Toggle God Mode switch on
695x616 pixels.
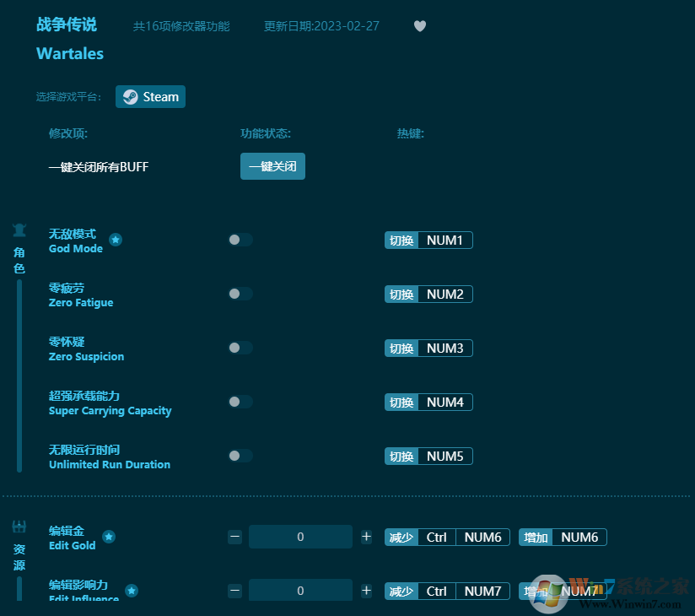pyautogui.click(x=240, y=240)
